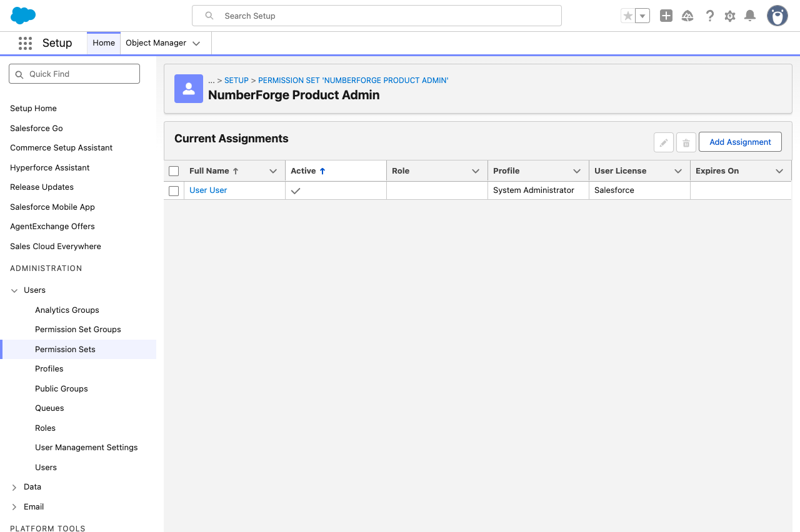The width and height of the screenshot is (800, 532).
Task: Open Profiles in the sidebar
Action: click(49, 369)
